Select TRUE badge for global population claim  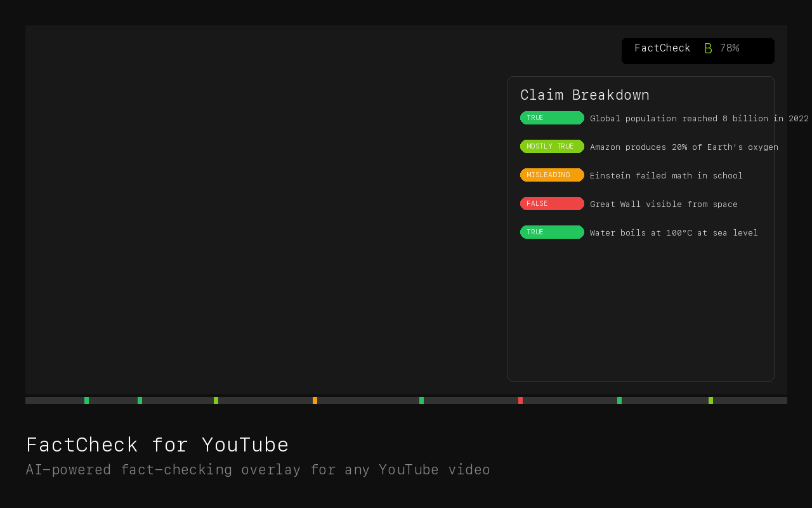tap(552, 117)
